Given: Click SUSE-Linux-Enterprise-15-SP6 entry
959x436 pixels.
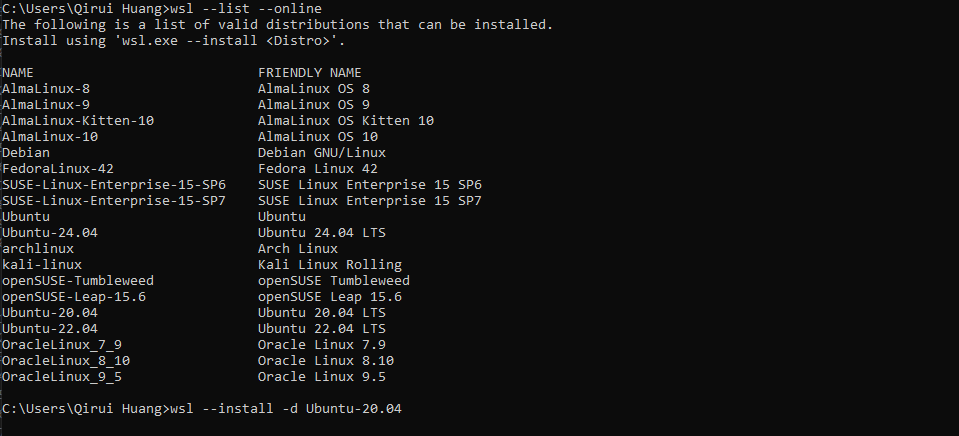Looking at the screenshot, I should (x=114, y=185).
